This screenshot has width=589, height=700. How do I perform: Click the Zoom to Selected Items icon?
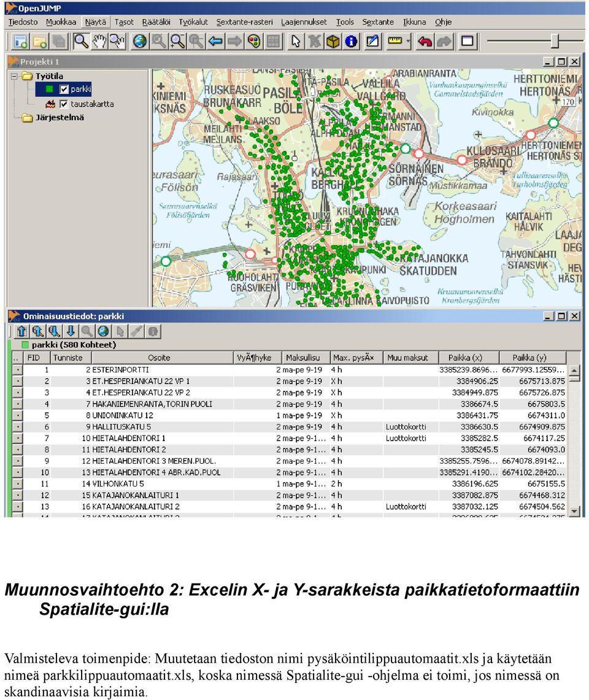(158, 42)
